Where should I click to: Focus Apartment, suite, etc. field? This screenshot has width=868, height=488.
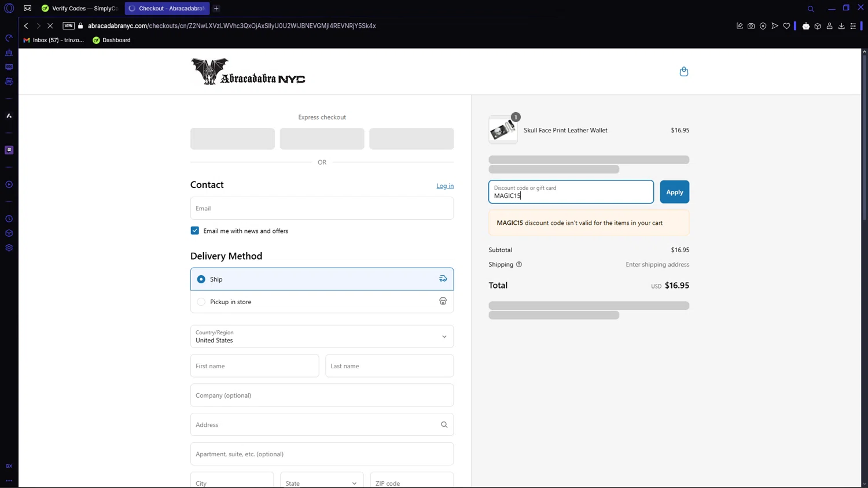click(x=322, y=454)
